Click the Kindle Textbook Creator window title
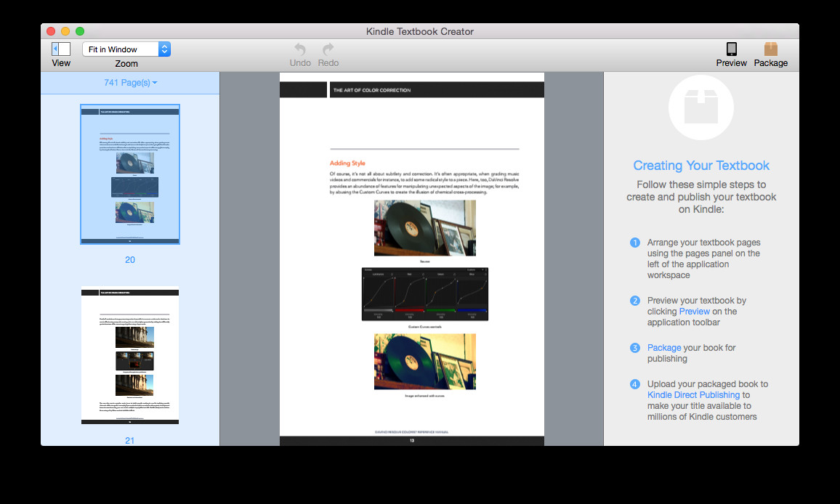This screenshot has height=504, width=840. (420, 32)
